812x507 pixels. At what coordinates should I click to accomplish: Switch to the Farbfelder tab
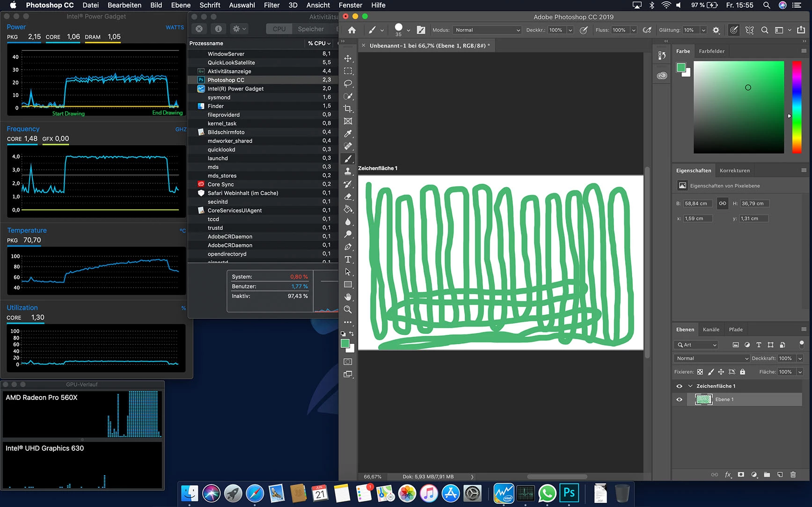[711, 51]
